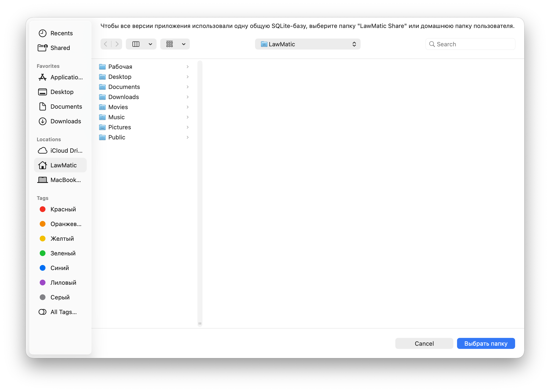Select the Pictures folder in list
The height and width of the screenshot is (392, 550).
pyautogui.click(x=119, y=127)
